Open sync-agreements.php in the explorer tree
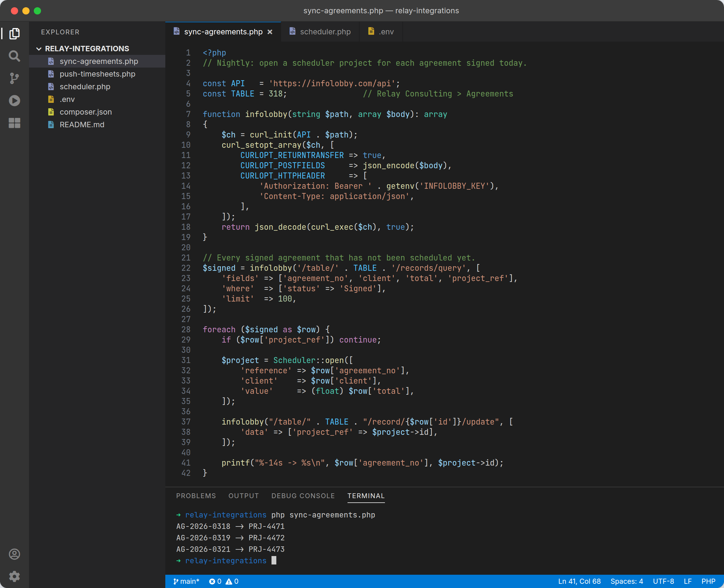This screenshot has width=724, height=588. tap(97, 61)
